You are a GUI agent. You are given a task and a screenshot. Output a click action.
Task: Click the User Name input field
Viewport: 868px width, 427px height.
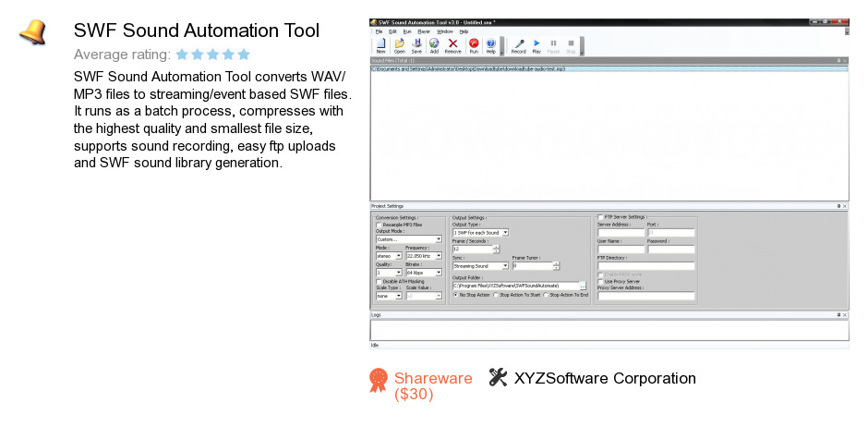(621, 250)
